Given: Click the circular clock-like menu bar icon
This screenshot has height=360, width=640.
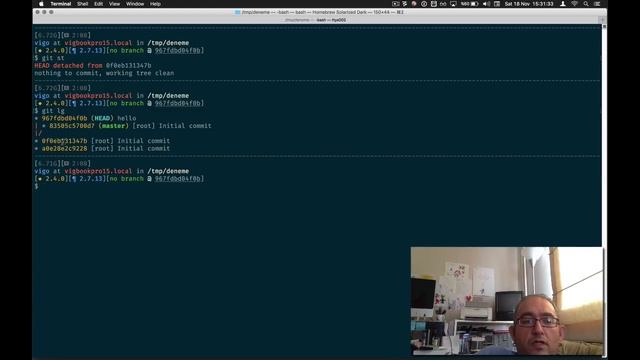Looking at the screenshot, I should tap(424, 4).
